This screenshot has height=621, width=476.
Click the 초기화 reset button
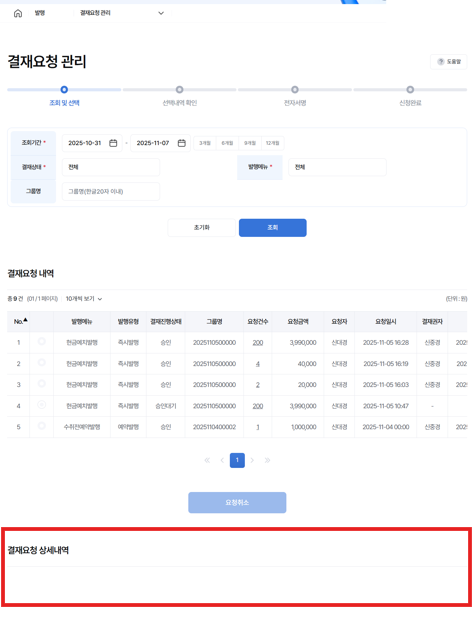202,228
